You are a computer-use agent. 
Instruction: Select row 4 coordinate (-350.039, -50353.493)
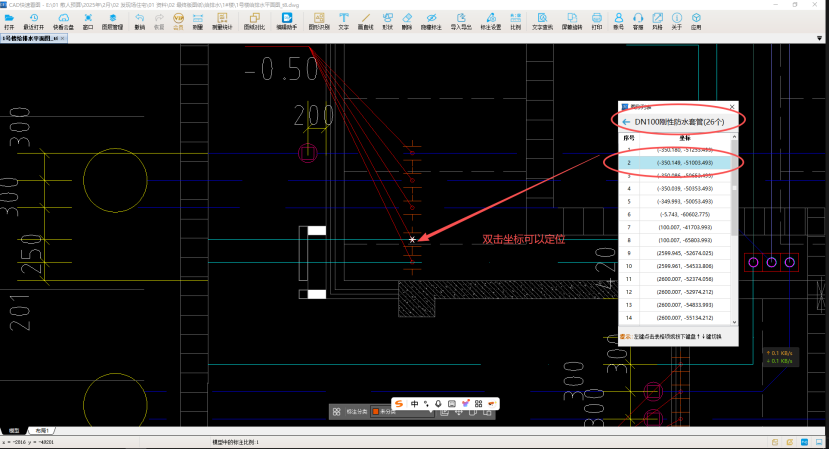point(674,188)
